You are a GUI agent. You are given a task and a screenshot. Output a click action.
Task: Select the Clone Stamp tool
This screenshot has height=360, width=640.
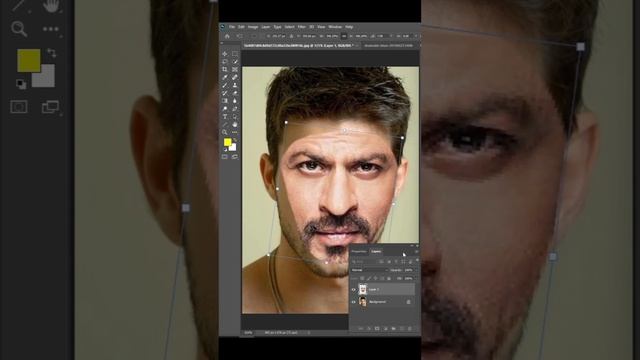coord(235,85)
